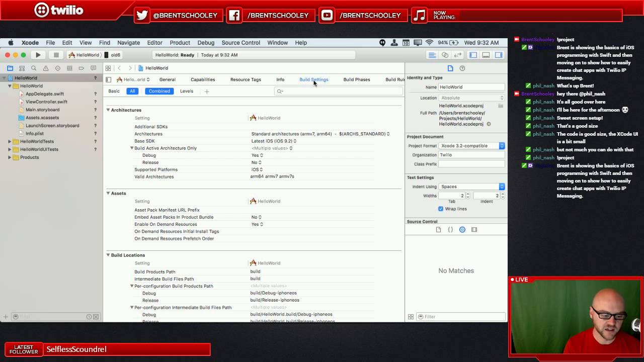Collapse Build Active Architecture Only row

tap(132, 148)
